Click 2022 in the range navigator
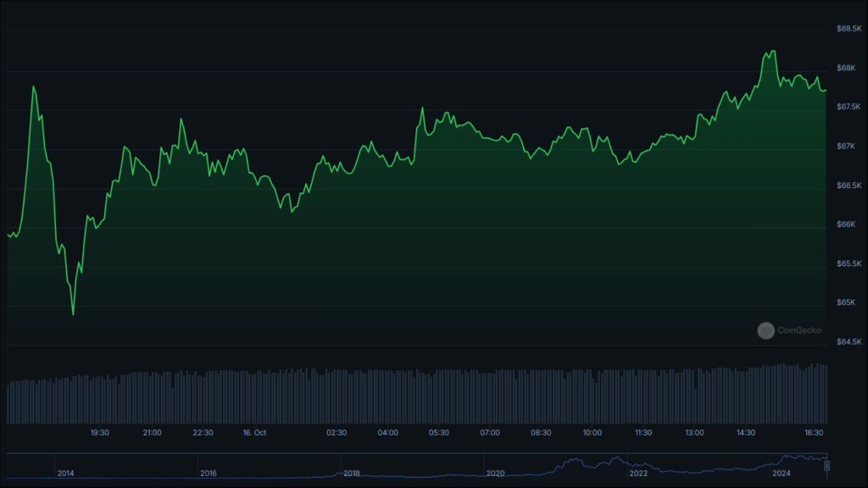 click(x=638, y=473)
